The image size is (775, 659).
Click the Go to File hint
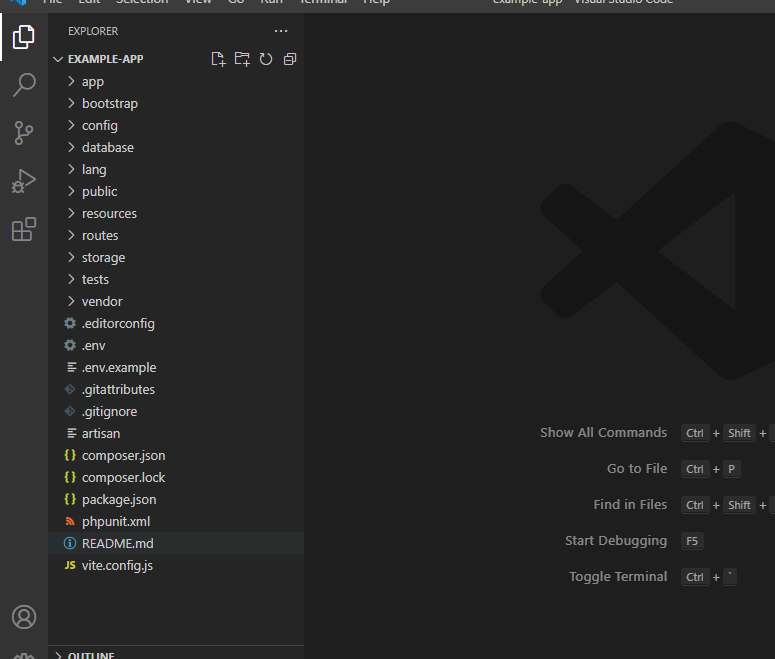(637, 469)
